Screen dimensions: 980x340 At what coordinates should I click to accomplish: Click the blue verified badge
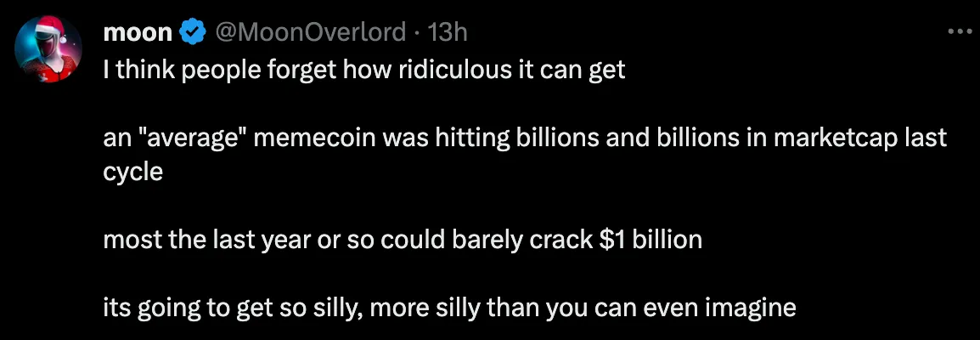coord(192,33)
